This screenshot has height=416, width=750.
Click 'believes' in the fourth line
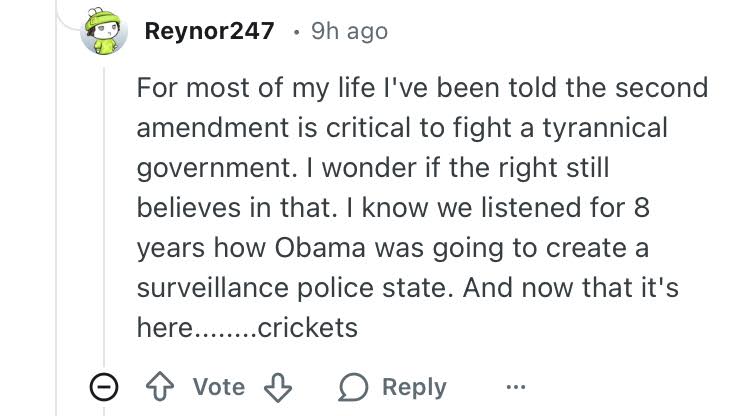pyautogui.click(x=188, y=208)
